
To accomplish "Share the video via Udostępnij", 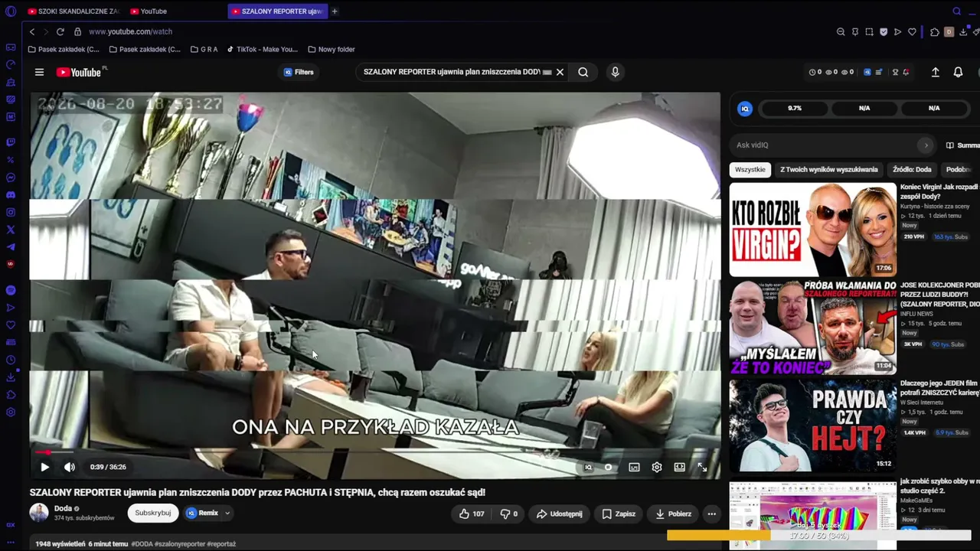I will 560,514.
